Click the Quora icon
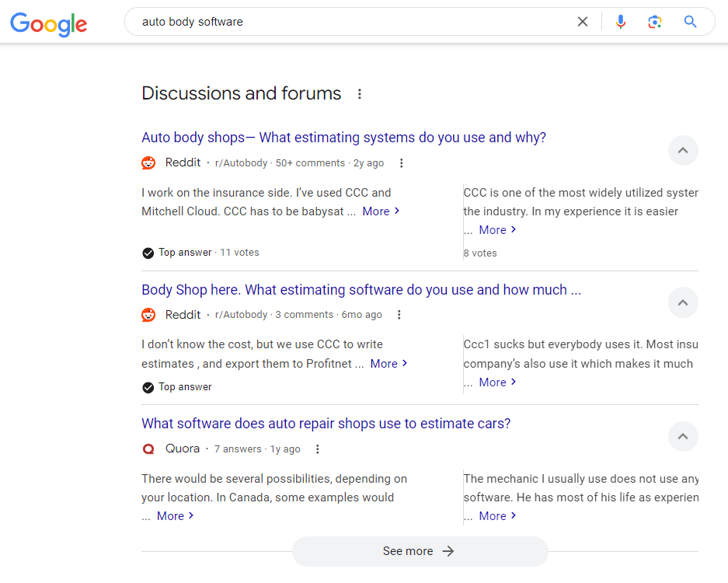The height and width of the screenshot is (583, 728). coord(148,449)
